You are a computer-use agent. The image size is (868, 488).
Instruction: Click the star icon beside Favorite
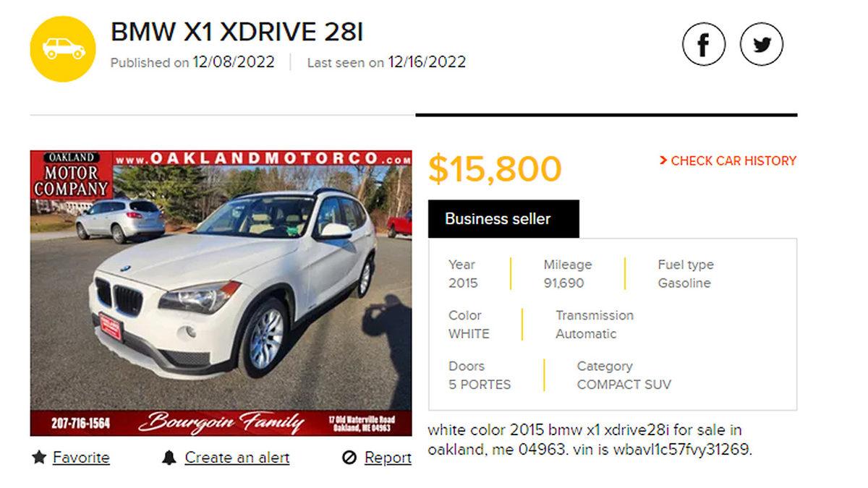[39, 458]
